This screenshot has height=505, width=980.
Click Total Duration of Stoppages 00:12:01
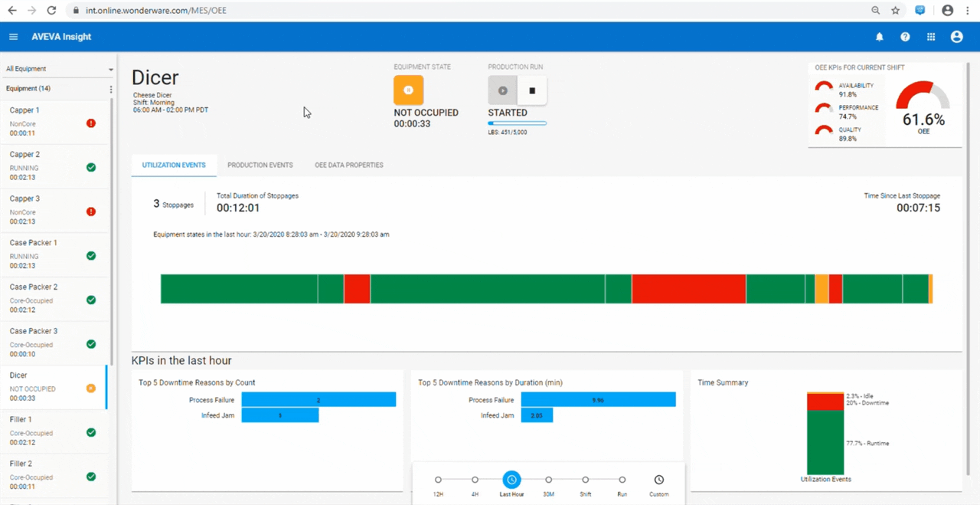click(257, 202)
